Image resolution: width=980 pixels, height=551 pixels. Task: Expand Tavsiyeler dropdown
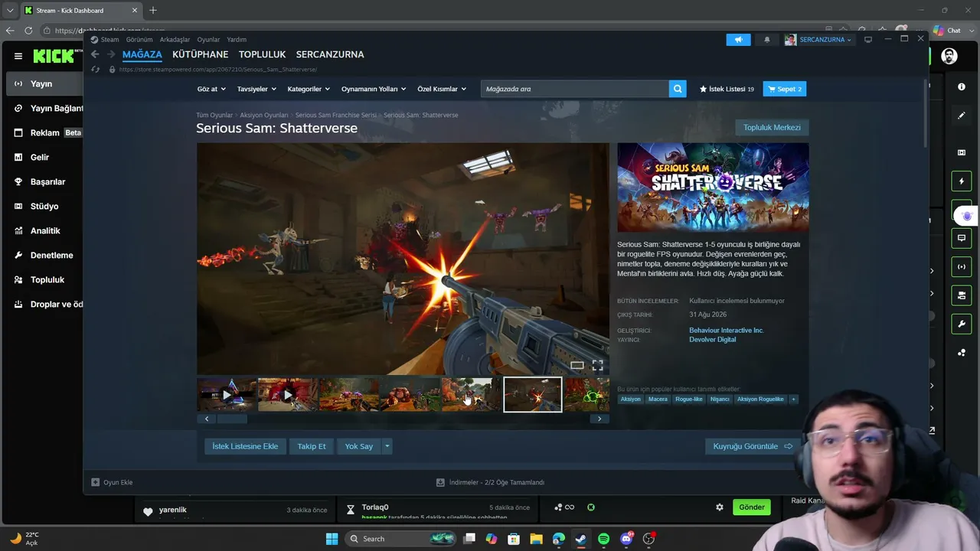click(x=256, y=89)
